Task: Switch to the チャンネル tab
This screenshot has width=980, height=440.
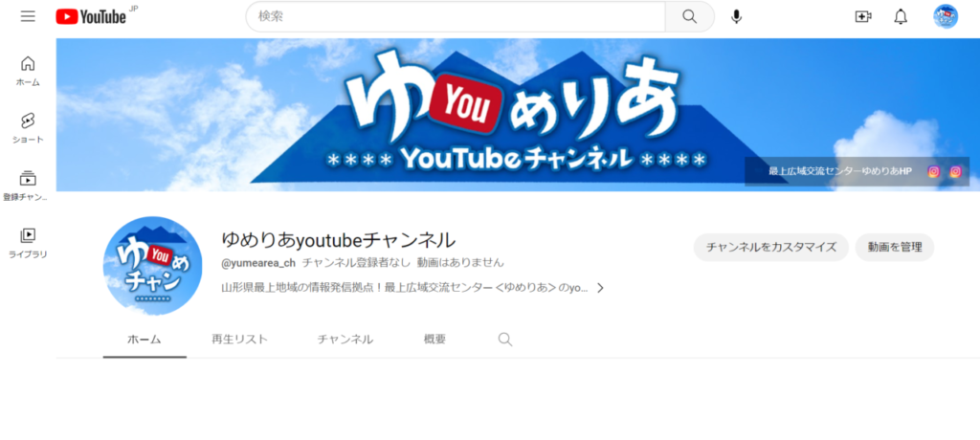Action: 345,340
